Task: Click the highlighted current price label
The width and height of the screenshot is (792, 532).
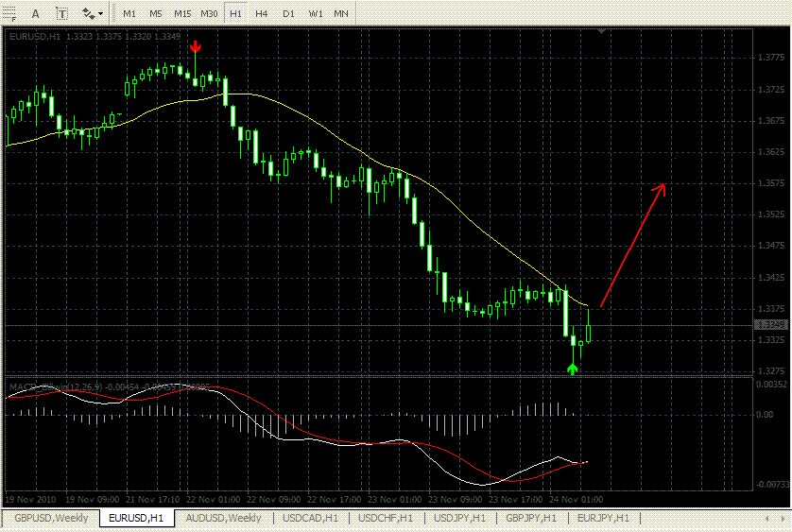Action: coord(771,325)
